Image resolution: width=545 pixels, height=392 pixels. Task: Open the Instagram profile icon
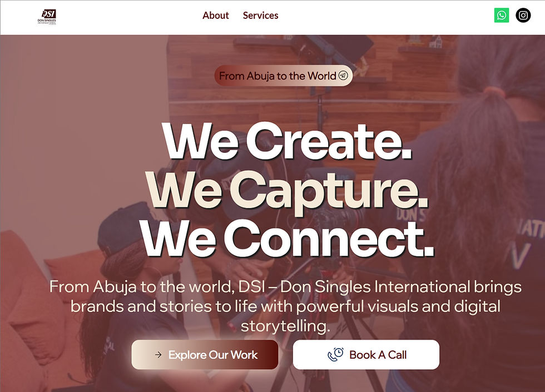pyautogui.click(x=523, y=16)
